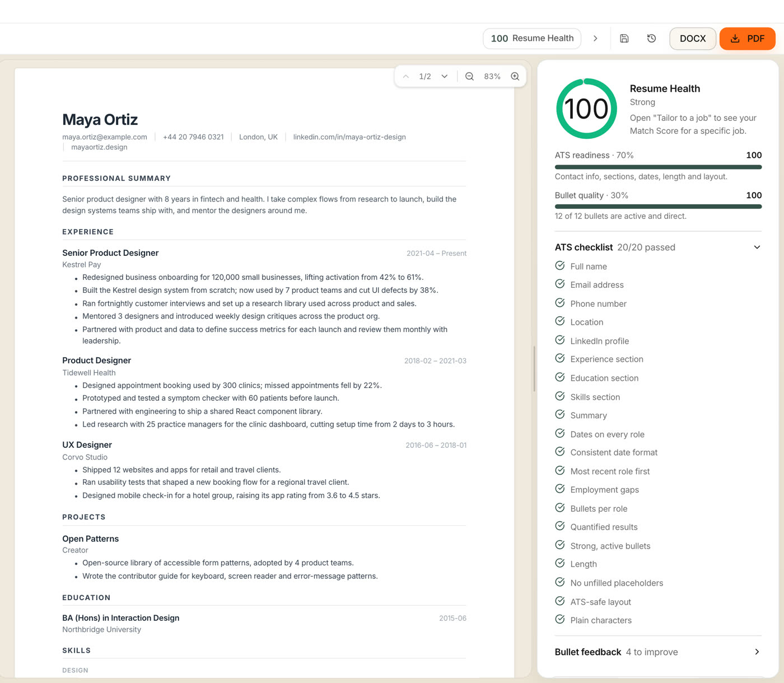784x683 pixels.
Task: Click the Employment gaps check icon
Action: coord(559,489)
